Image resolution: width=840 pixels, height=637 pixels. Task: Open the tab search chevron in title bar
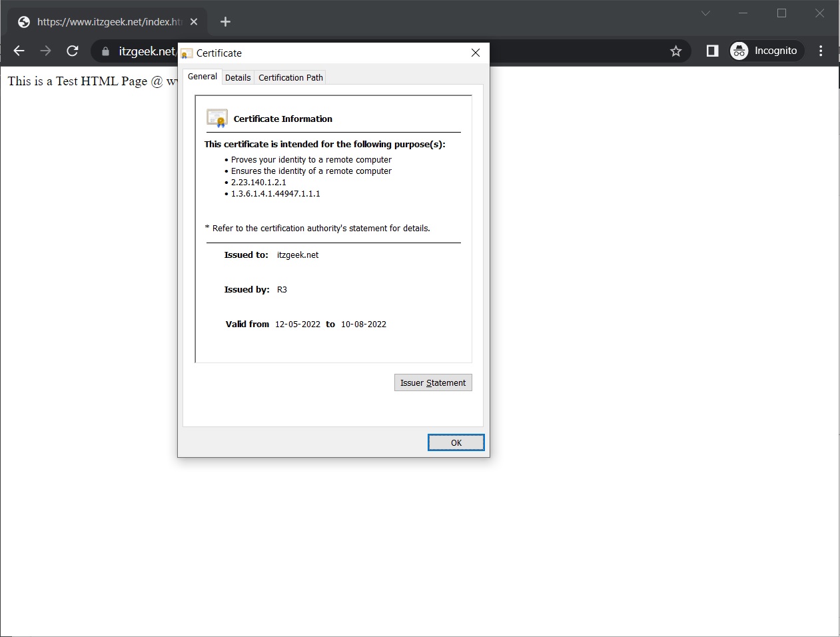[705, 13]
